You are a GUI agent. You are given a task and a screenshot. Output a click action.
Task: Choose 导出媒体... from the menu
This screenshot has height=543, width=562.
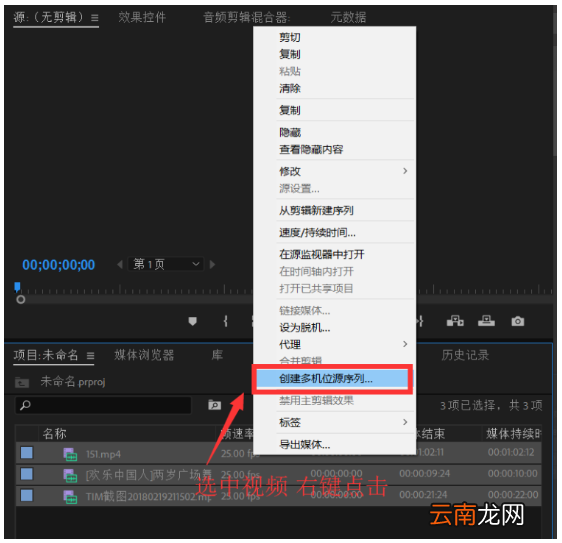305,444
